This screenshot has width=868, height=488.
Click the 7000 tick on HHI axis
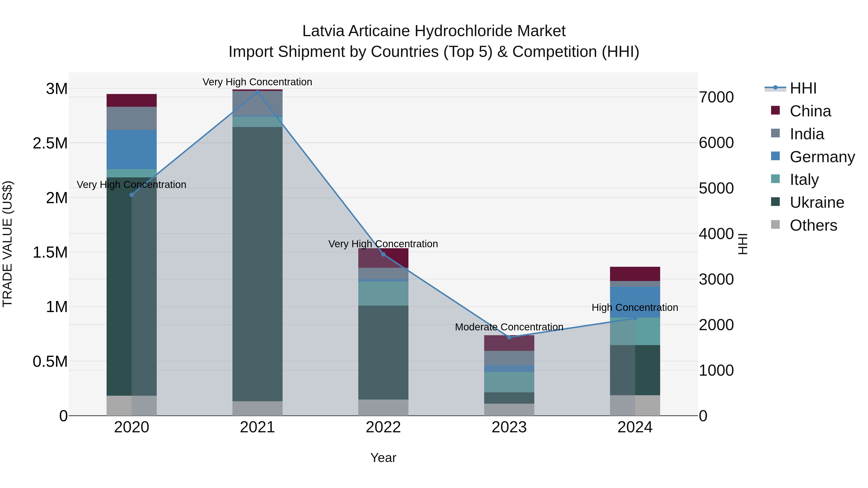click(x=716, y=97)
